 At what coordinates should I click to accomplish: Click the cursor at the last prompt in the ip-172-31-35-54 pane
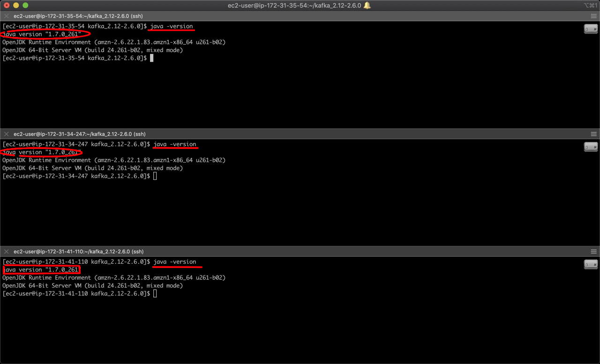(151, 58)
